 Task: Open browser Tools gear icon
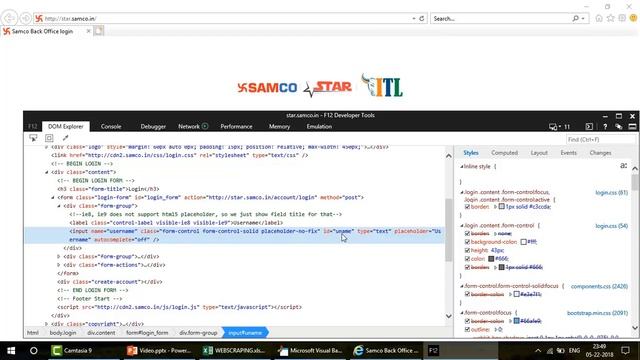622,18
